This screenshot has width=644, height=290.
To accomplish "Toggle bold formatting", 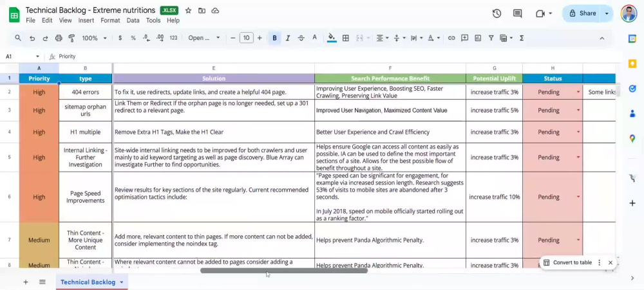I will click(x=274, y=38).
